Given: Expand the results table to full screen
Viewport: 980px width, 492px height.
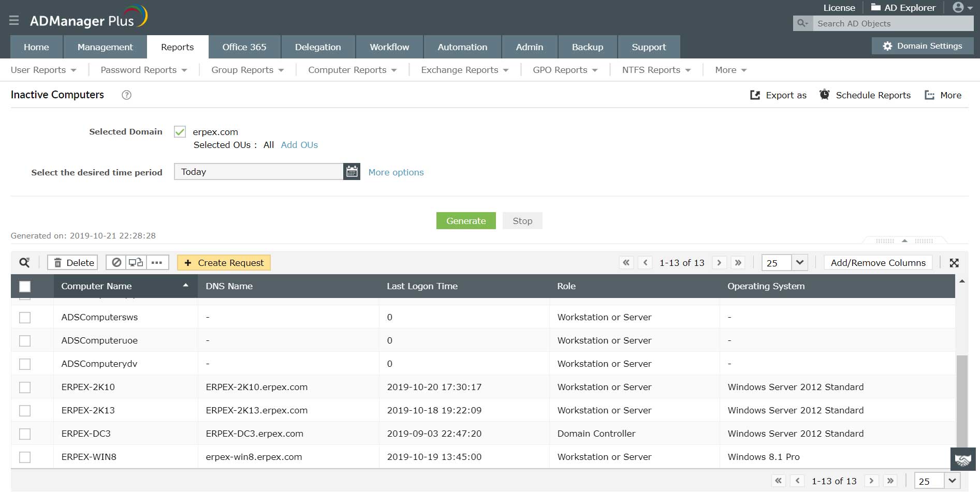Looking at the screenshot, I should (x=954, y=263).
